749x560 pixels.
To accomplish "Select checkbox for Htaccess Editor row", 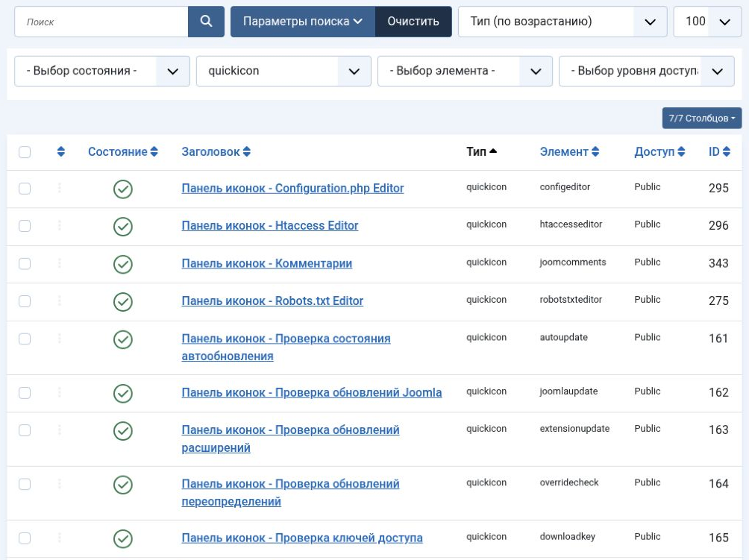I will (25, 225).
